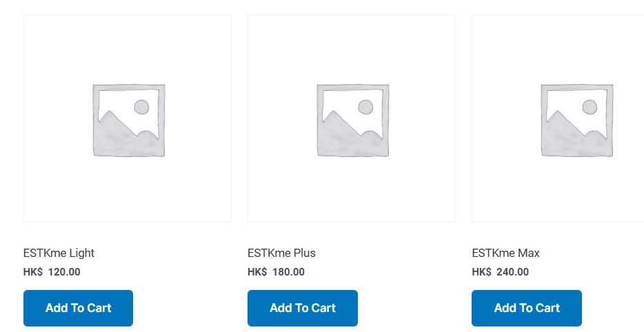
Task: Click the 180.00 price amount
Action: tap(288, 272)
